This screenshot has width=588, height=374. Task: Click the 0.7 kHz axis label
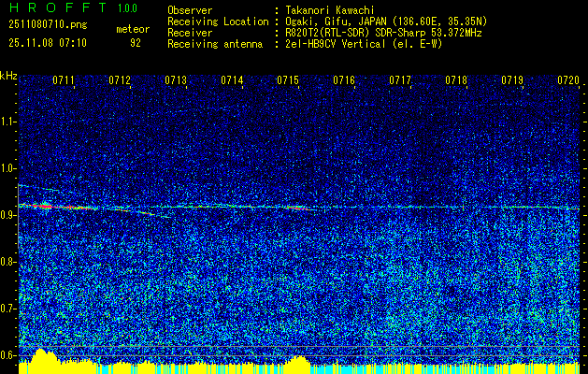tap(8, 309)
